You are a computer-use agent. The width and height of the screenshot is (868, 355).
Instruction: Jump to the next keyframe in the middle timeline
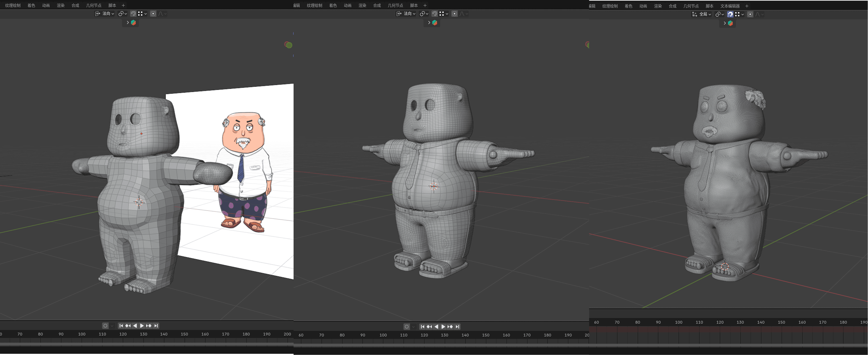coord(450,327)
